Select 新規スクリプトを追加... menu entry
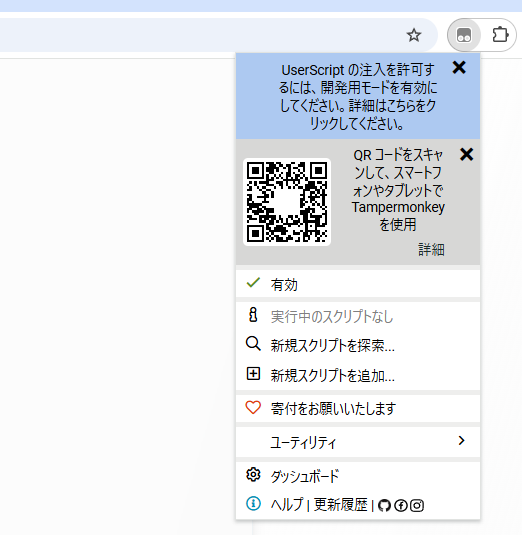Image resolution: width=522 pixels, height=535 pixels. click(x=358, y=375)
